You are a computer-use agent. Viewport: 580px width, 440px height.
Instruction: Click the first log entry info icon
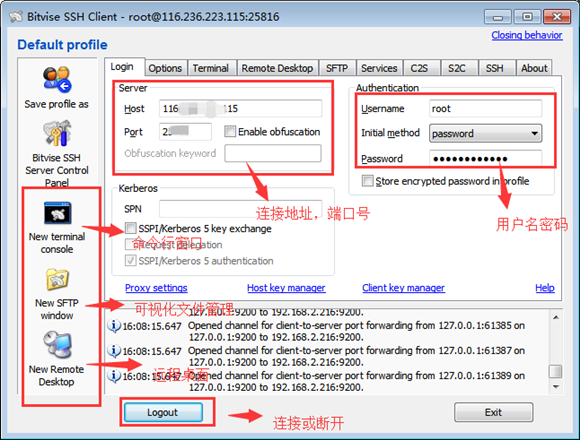[114, 326]
